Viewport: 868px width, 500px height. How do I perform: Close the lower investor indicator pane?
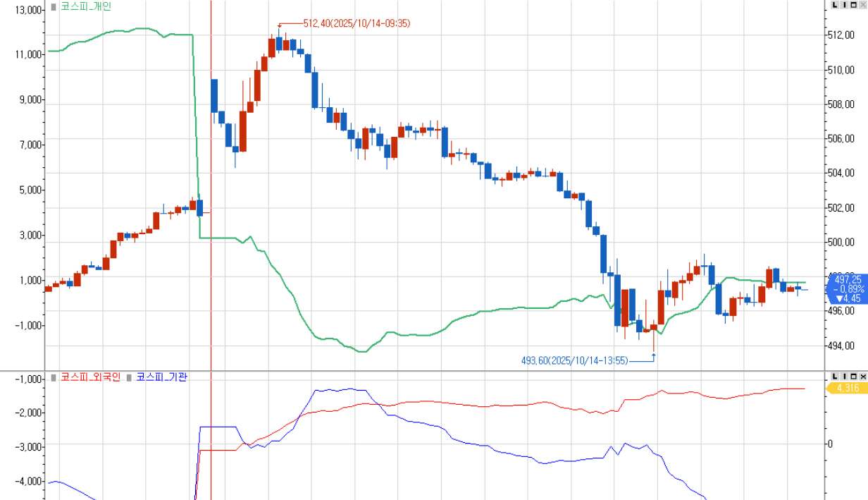coord(862,377)
